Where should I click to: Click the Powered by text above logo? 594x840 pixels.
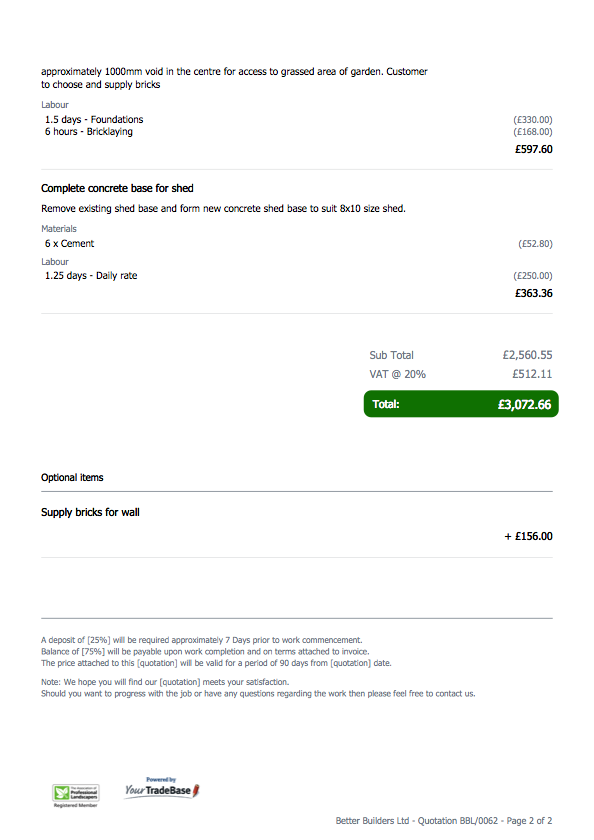click(x=161, y=779)
